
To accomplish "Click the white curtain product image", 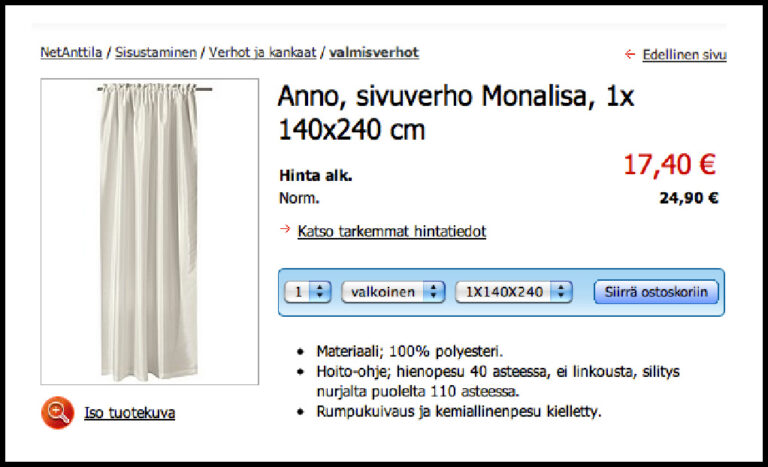I will coord(149,231).
